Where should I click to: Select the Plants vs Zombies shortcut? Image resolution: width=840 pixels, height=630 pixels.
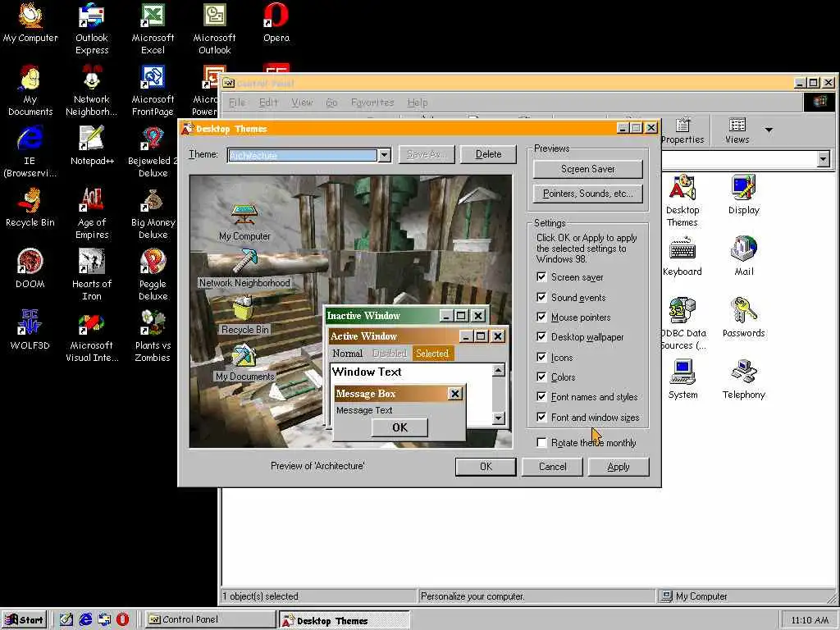[x=153, y=337]
